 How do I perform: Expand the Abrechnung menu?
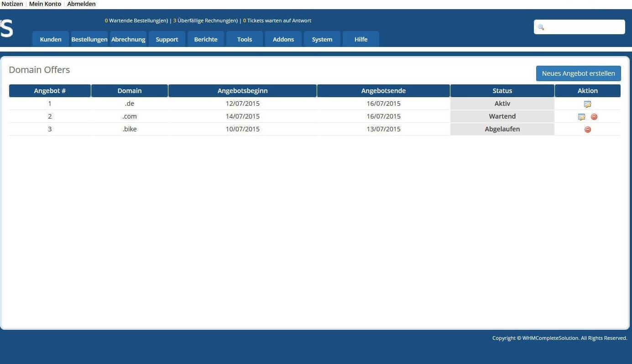(128, 39)
